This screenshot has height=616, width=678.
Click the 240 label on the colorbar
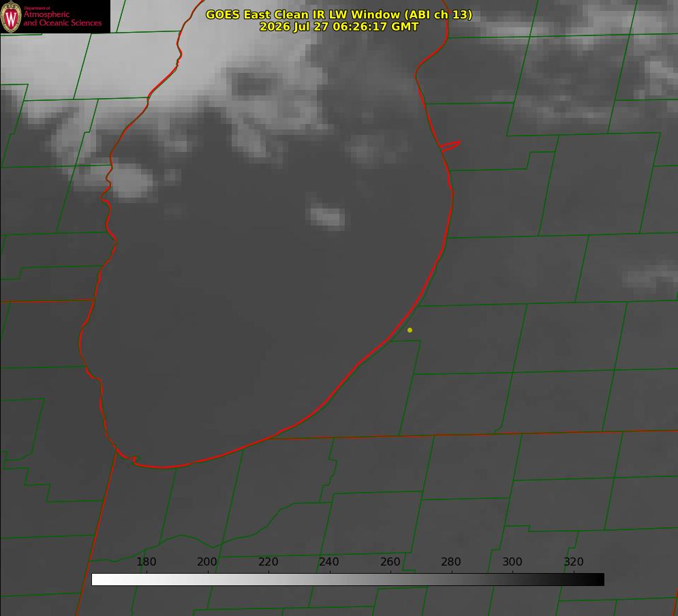coord(329,561)
